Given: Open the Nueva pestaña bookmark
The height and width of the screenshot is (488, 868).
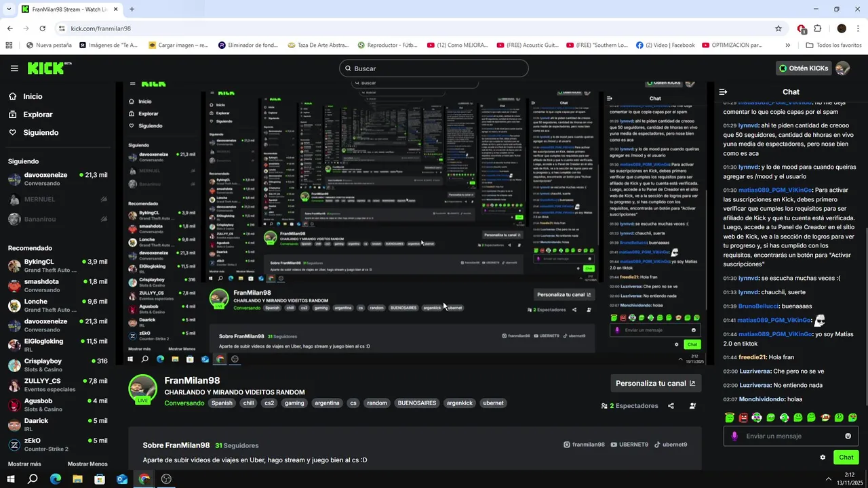Looking at the screenshot, I should coord(49,45).
